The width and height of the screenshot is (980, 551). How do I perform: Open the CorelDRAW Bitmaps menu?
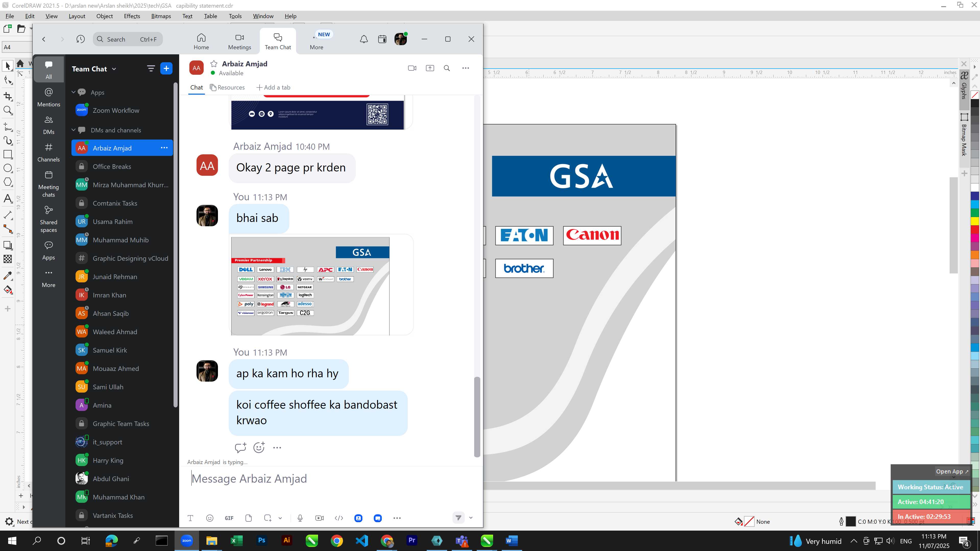(161, 16)
